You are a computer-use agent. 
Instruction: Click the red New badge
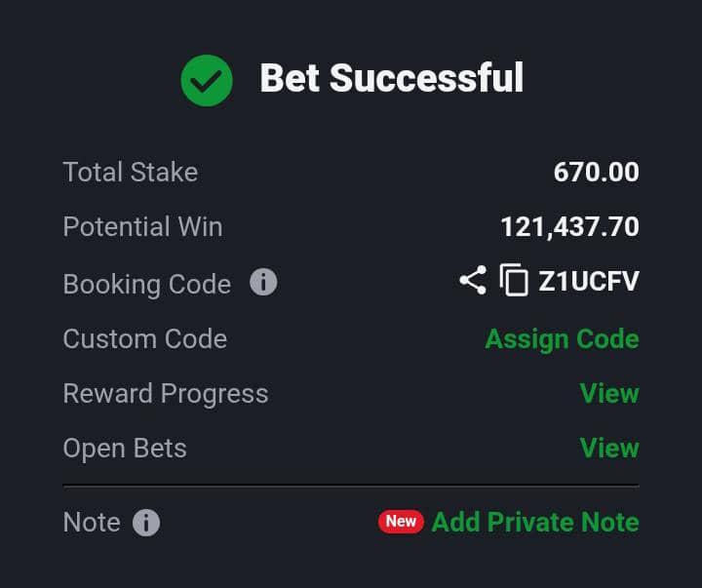pyautogui.click(x=401, y=522)
